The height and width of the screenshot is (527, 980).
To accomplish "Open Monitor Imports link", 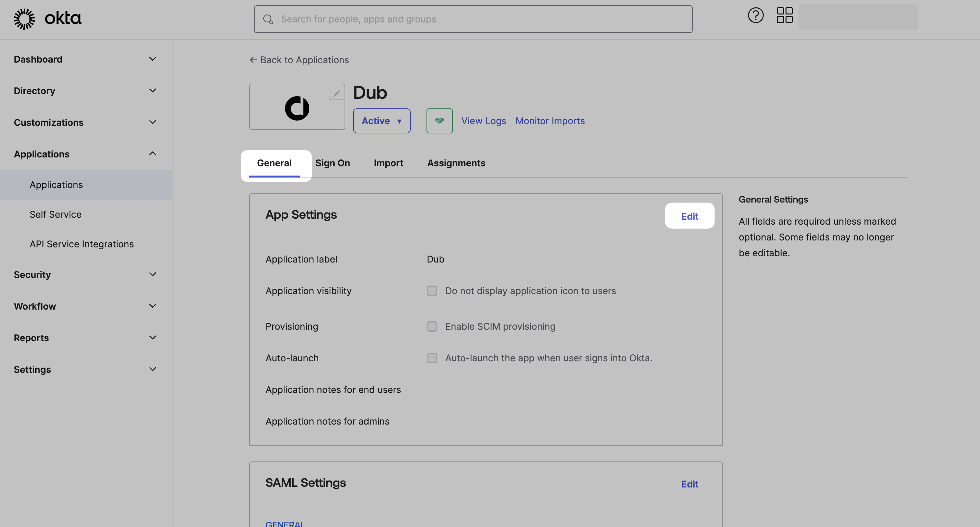I will (x=550, y=121).
